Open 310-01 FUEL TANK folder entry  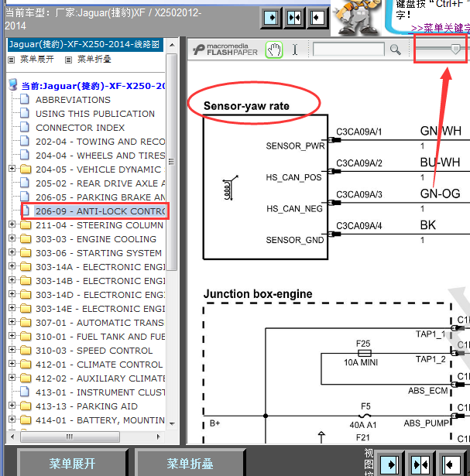[x=100, y=337]
